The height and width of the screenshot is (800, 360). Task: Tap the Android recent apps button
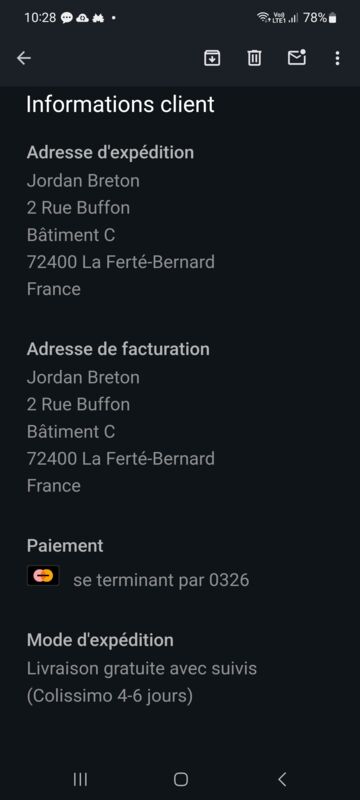(x=80, y=779)
